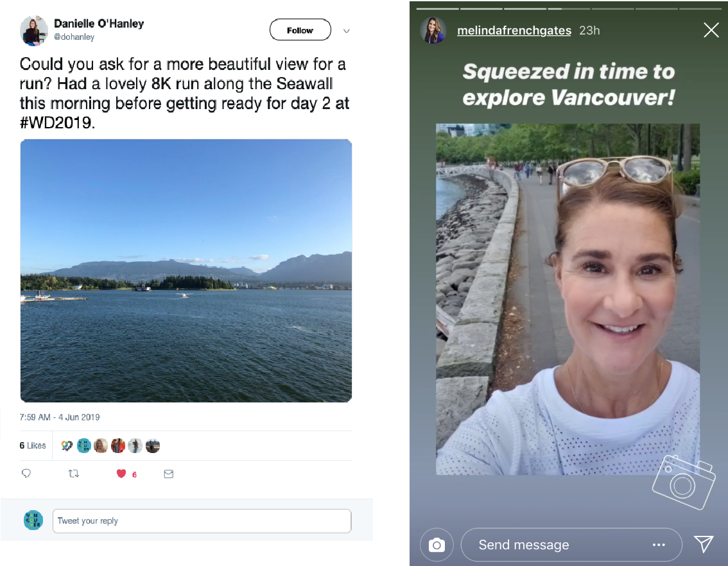Open melindafrenchgates story avatar
The height and width of the screenshot is (566, 728).
click(433, 30)
